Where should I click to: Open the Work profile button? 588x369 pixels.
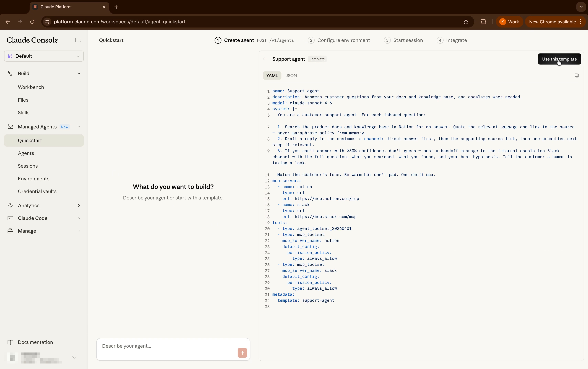[509, 22]
